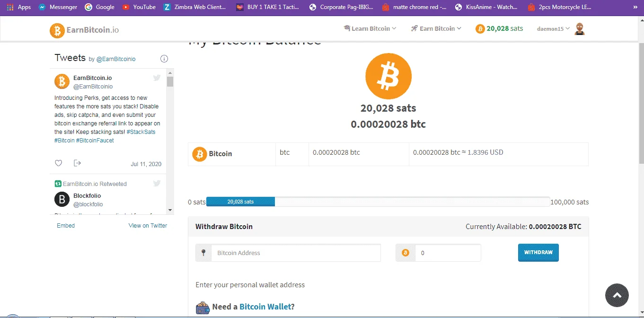Click the Jul 11, 2020 tweet date

[x=146, y=164]
